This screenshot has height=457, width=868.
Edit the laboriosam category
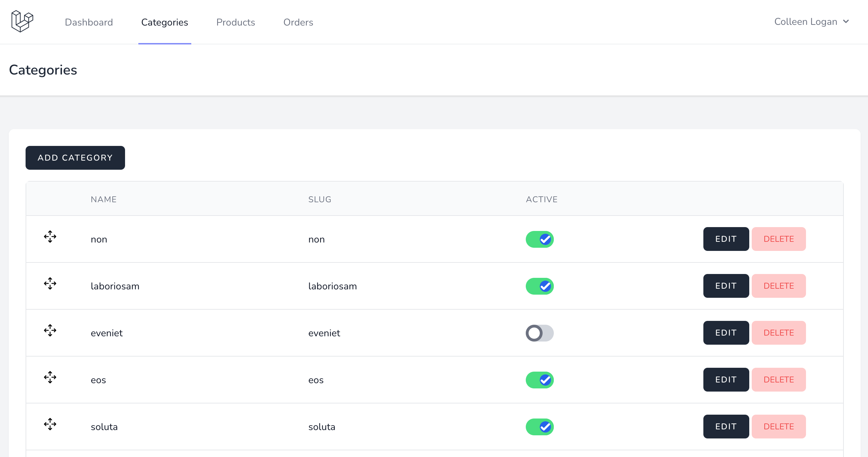[x=726, y=286]
